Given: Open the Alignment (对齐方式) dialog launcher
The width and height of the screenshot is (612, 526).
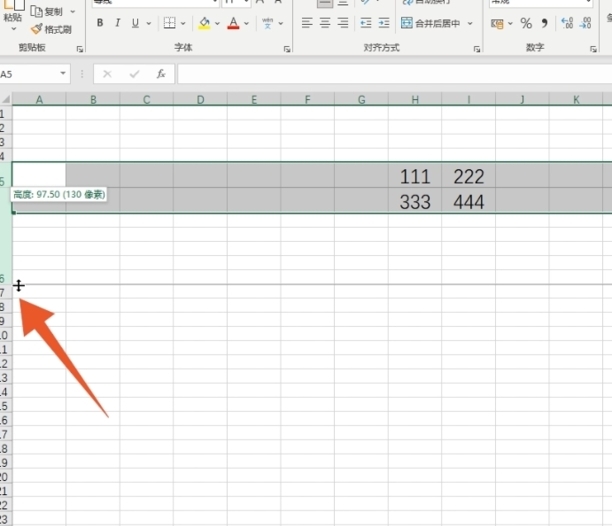Looking at the screenshot, I should (x=477, y=49).
